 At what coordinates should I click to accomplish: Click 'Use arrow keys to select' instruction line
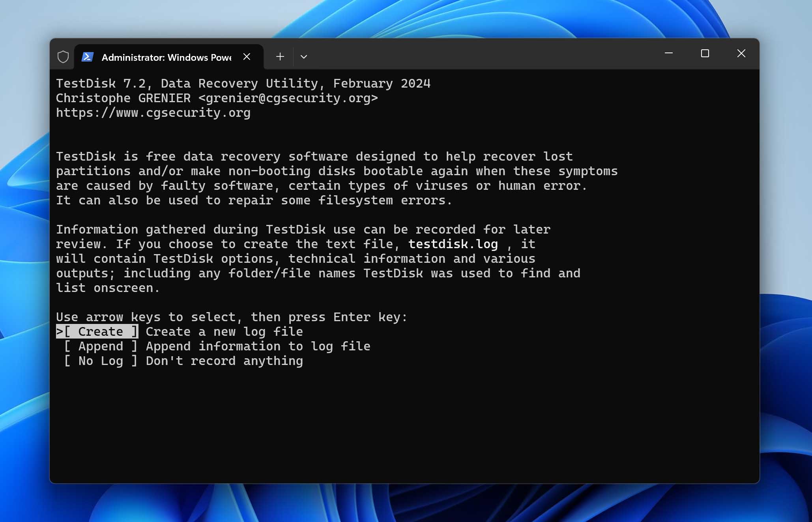coord(232,317)
